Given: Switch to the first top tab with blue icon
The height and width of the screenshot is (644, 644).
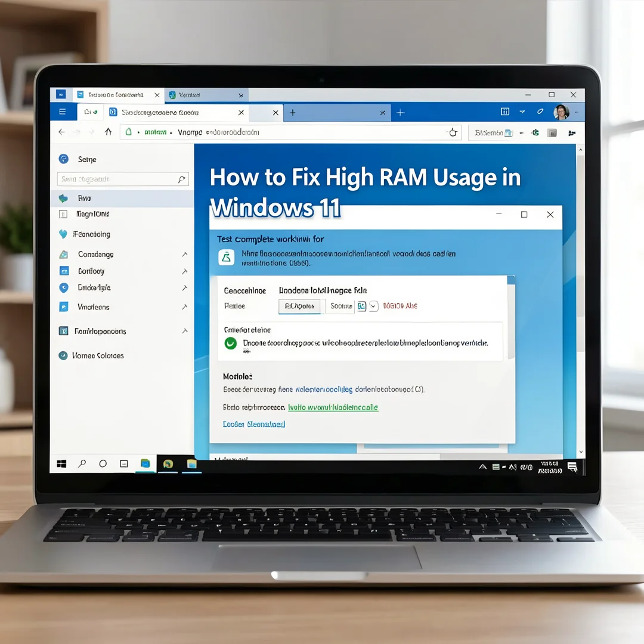Looking at the screenshot, I should click(x=118, y=95).
